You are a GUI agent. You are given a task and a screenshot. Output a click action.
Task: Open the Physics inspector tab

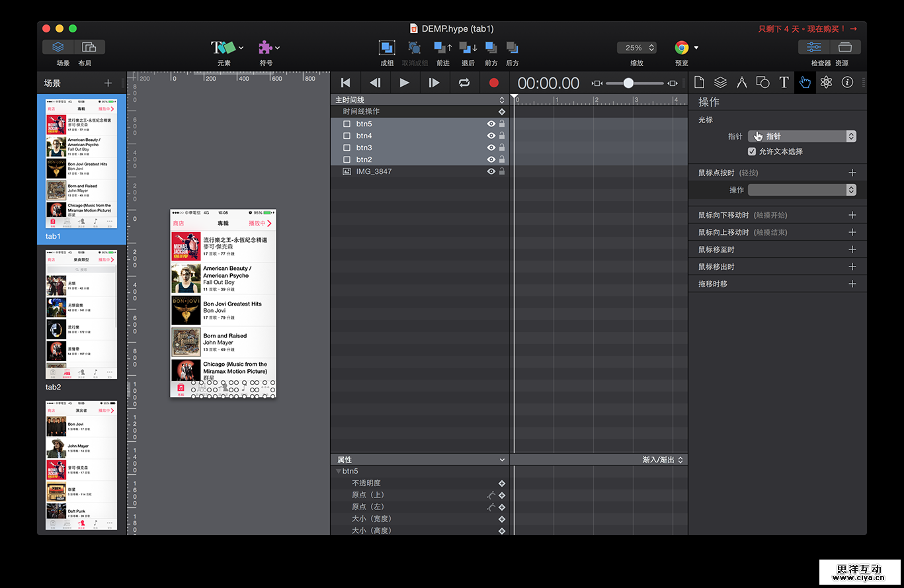coord(825,83)
